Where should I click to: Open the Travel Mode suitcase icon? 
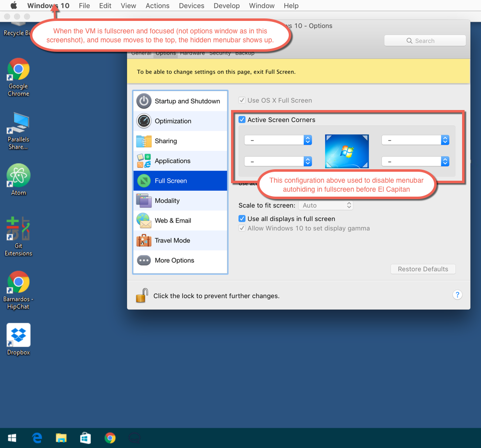pos(144,241)
